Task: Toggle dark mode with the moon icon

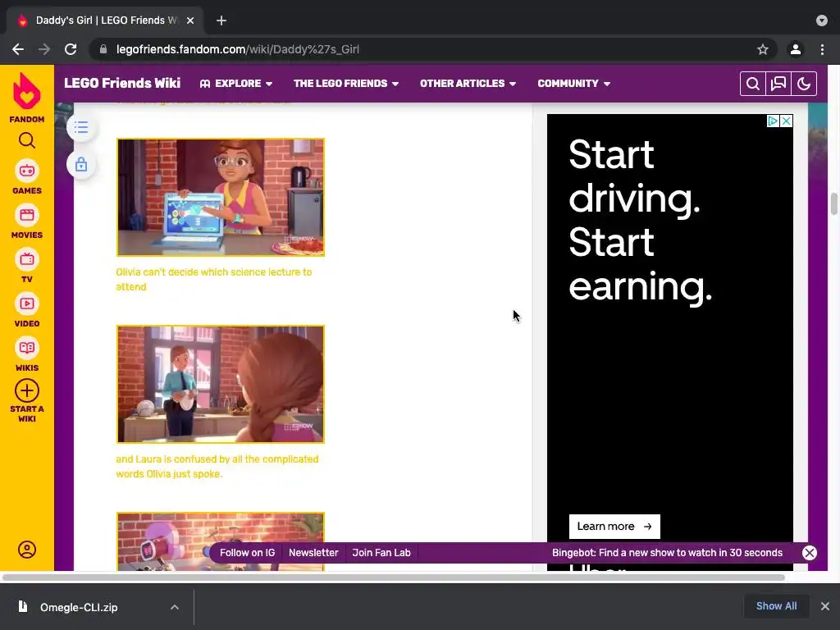Action: point(804,84)
